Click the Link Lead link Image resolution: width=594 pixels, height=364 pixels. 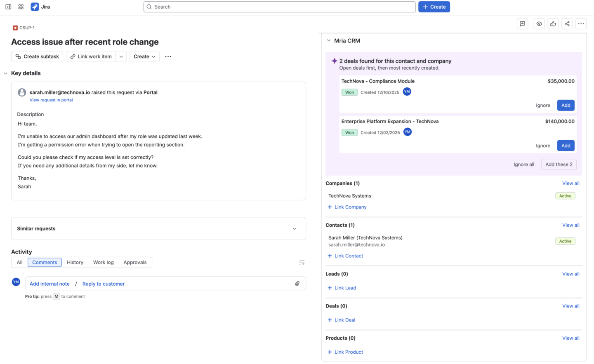[342, 288]
